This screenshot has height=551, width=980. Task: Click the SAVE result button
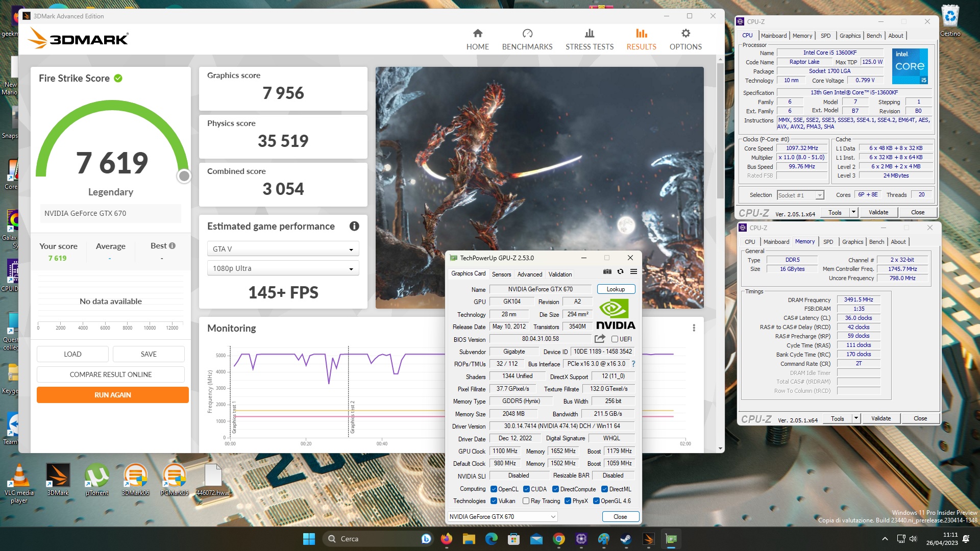tap(149, 354)
